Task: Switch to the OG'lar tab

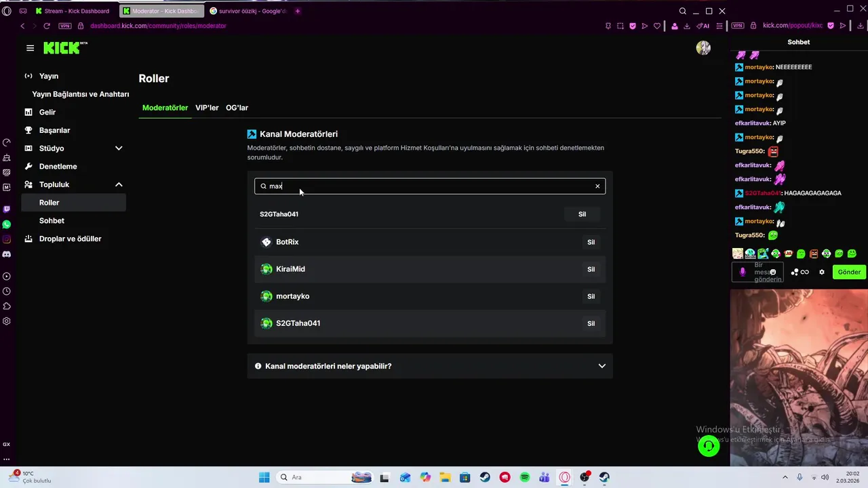Action: pyautogui.click(x=237, y=108)
